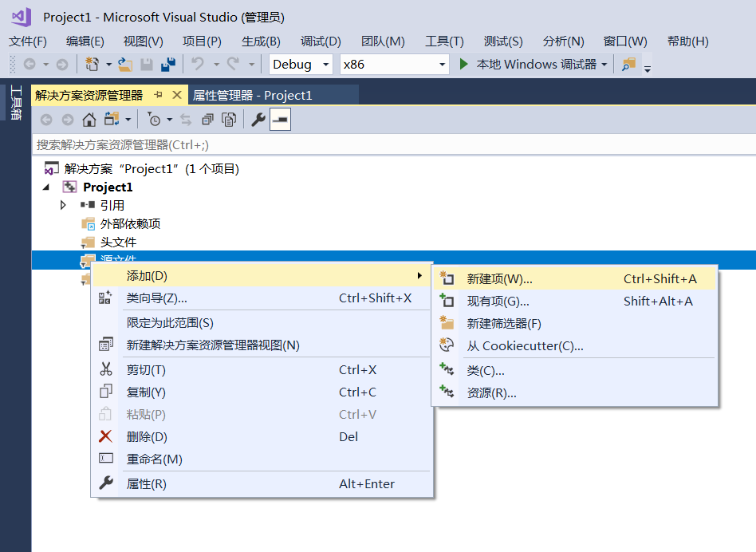Click the Pending Changes Filter clock icon

click(154, 120)
